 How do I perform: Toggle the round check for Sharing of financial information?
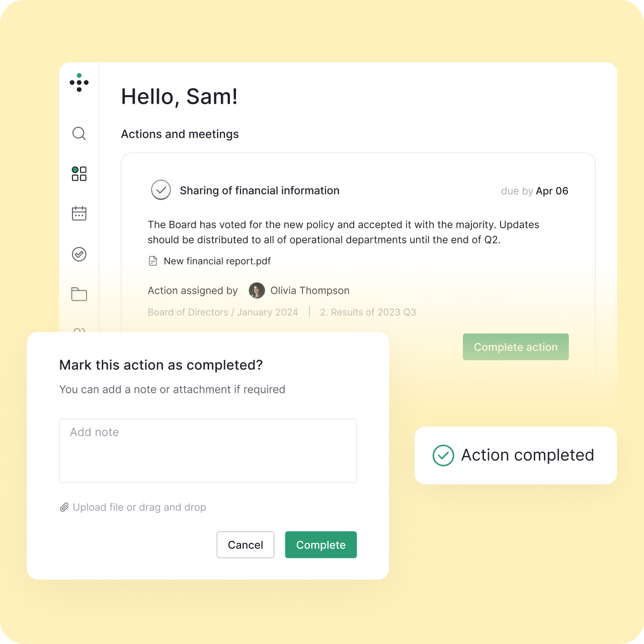[161, 190]
